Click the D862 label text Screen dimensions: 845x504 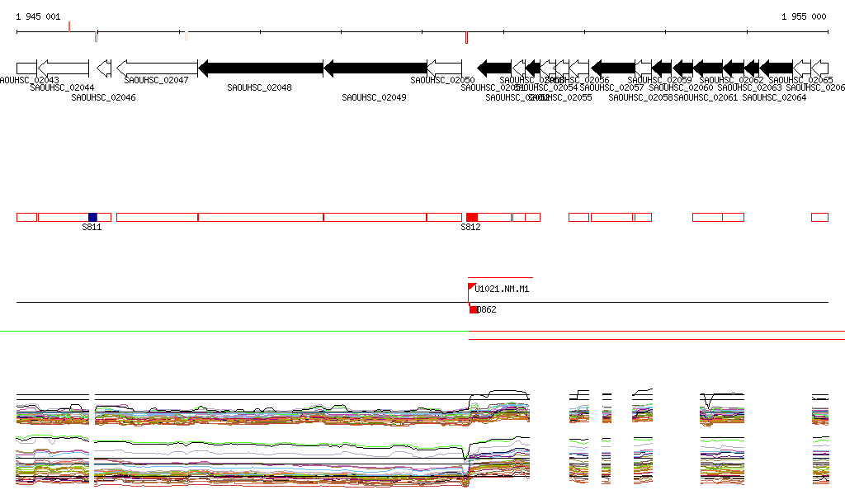487,309
